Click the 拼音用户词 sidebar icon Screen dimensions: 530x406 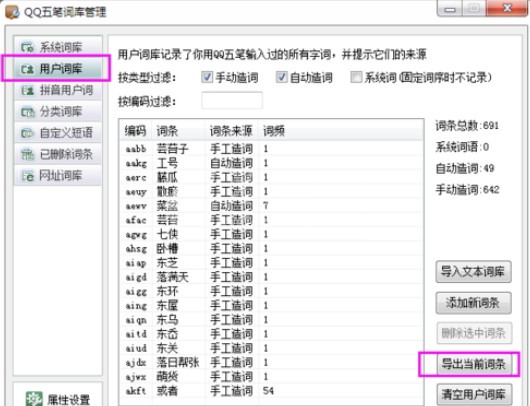27,90
